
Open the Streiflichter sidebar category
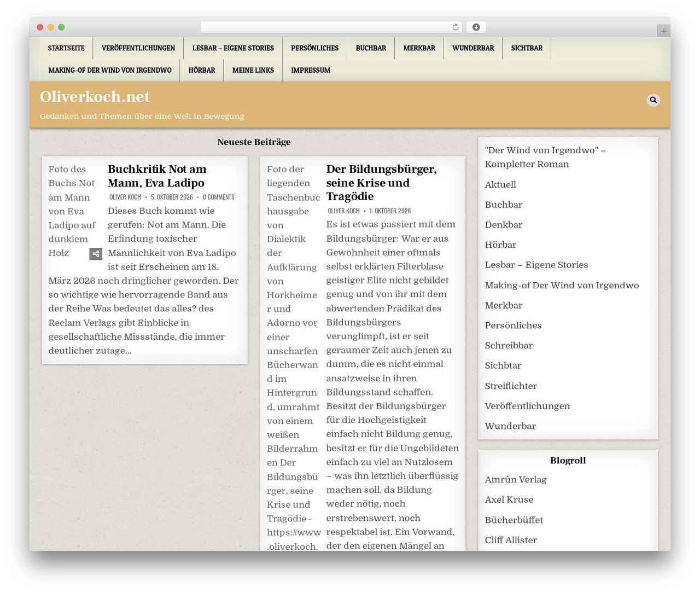pos(511,386)
